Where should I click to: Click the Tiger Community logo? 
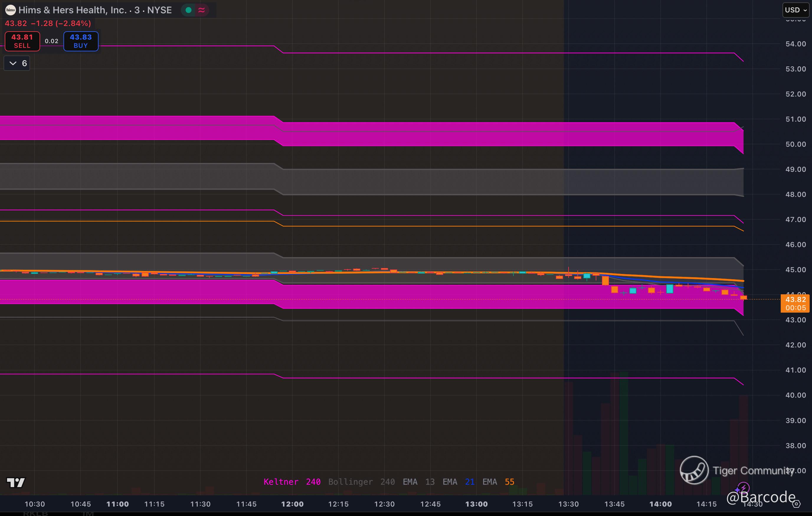tap(694, 470)
